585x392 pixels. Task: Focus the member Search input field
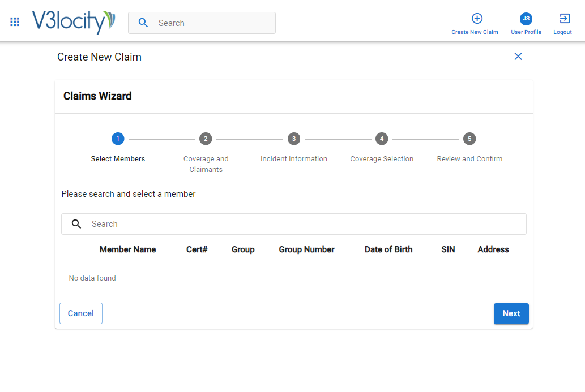(306, 224)
